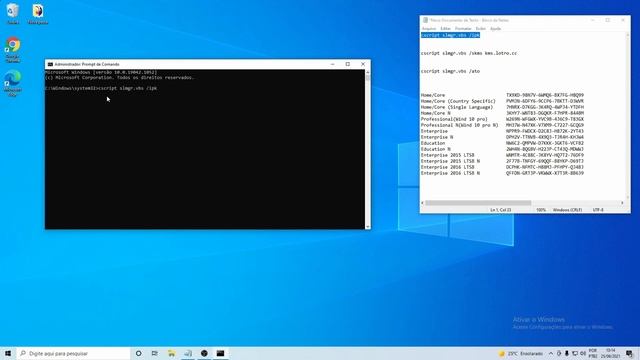
Task: Click 'Ln 1, Col 23' in Notepad status bar
Action: (500, 210)
